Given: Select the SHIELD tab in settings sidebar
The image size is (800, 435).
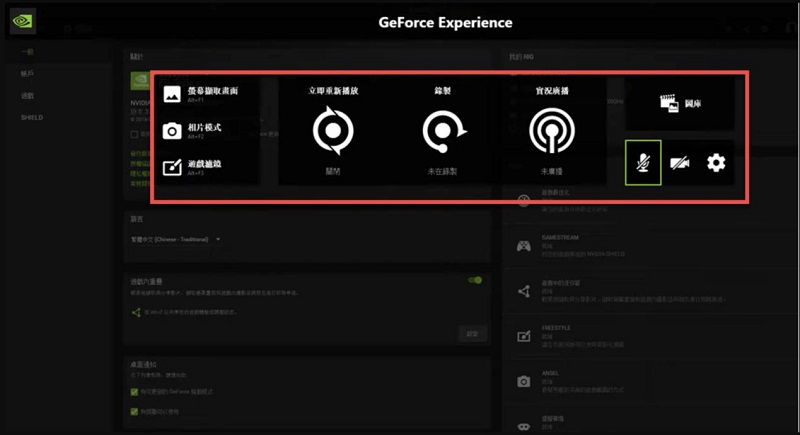Looking at the screenshot, I should 32,118.
